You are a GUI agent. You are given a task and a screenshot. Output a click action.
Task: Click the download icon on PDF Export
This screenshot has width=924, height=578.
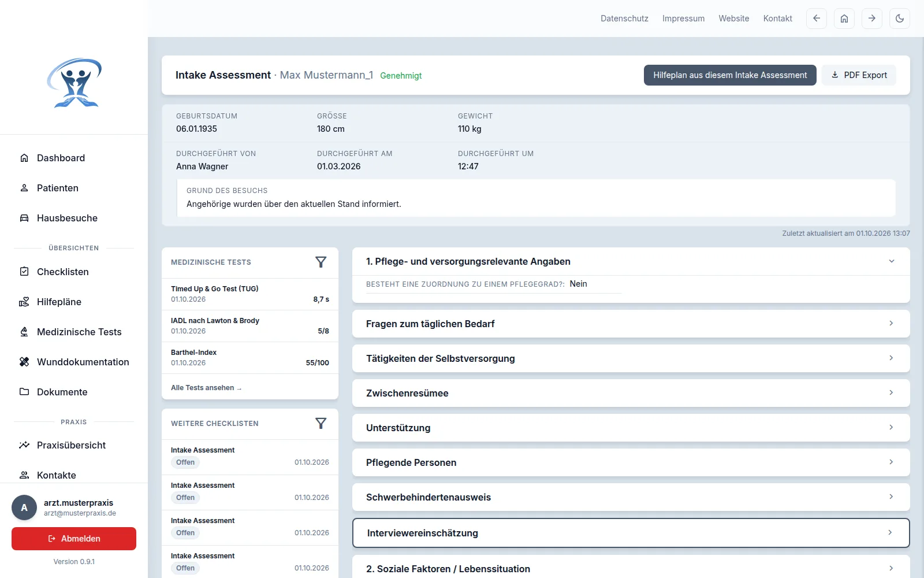[834, 75]
